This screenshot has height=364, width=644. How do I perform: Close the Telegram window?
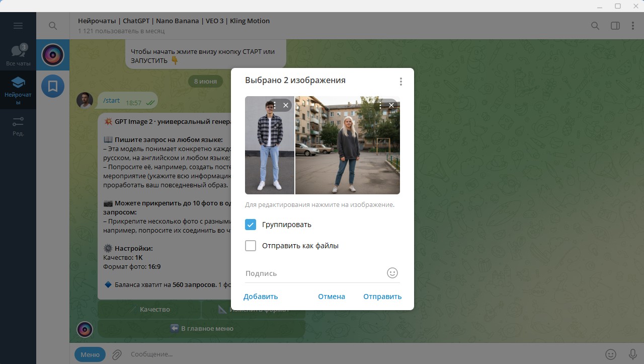[635, 6]
